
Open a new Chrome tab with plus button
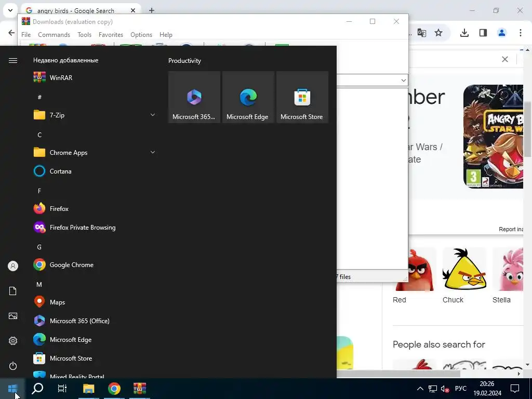tap(152, 10)
